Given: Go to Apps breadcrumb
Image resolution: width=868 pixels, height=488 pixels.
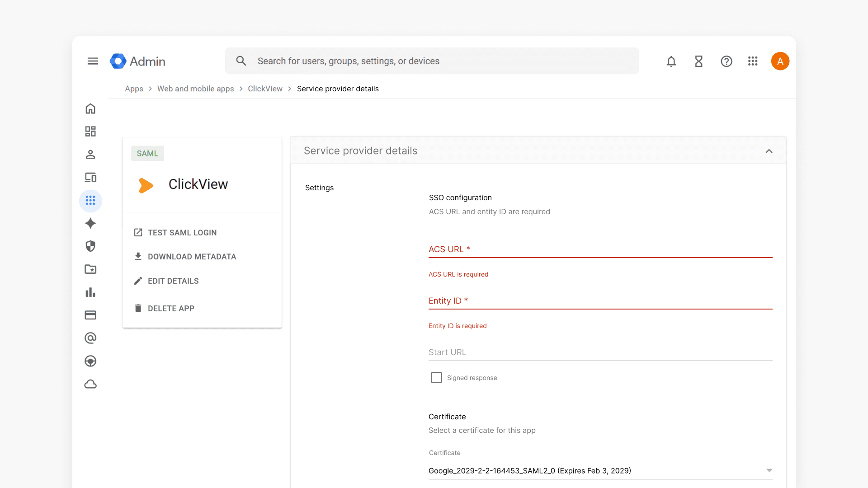Looking at the screenshot, I should pyautogui.click(x=134, y=89).
